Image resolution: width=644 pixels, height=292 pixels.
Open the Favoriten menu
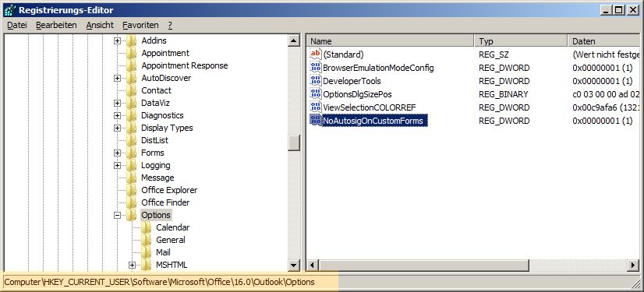pos(140,25)
